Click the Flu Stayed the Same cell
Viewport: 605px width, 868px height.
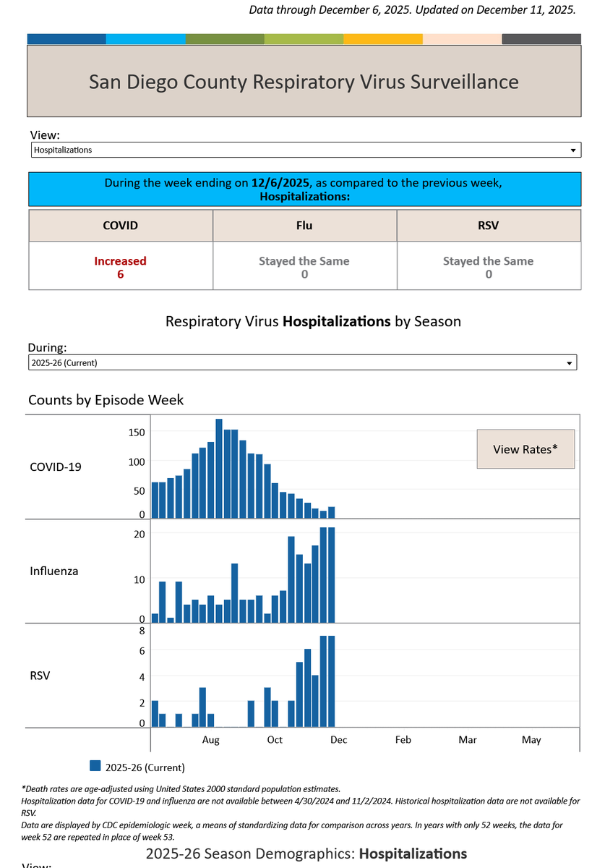click(304, 266)
